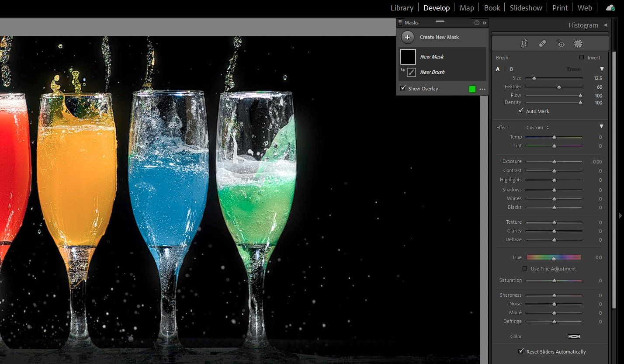Viewport: 624px width, 364px height.
Task: Adjust the Contrast slider
Action: tap(554, 171)
